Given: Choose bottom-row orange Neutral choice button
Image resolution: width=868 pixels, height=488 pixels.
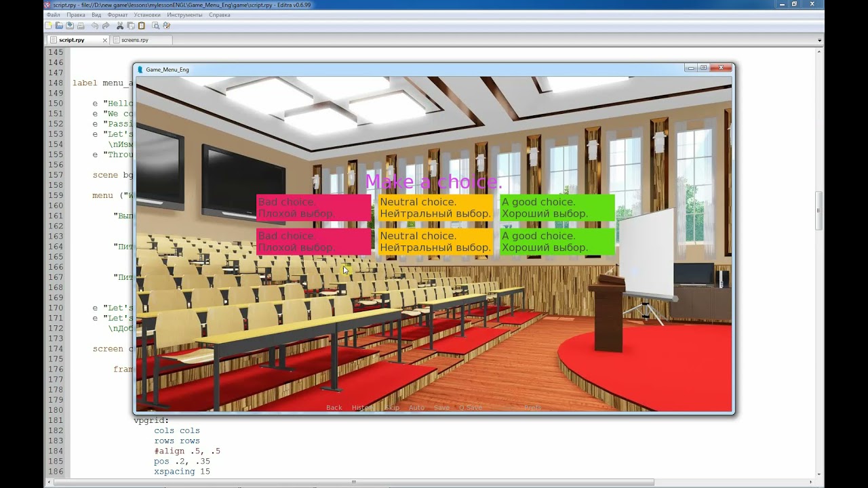Looking at the screenshot, I should (435, 241).
